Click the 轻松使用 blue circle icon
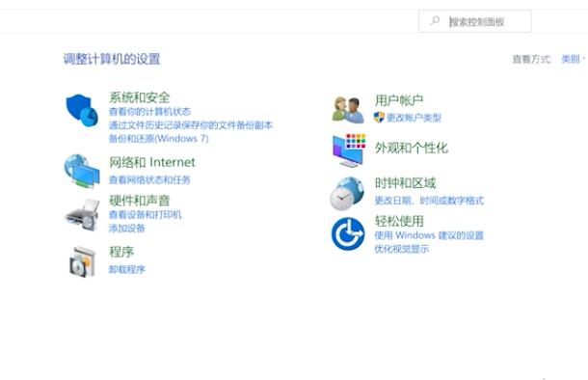Viewport: 588px width, 380px height. [x=348, y=233]
